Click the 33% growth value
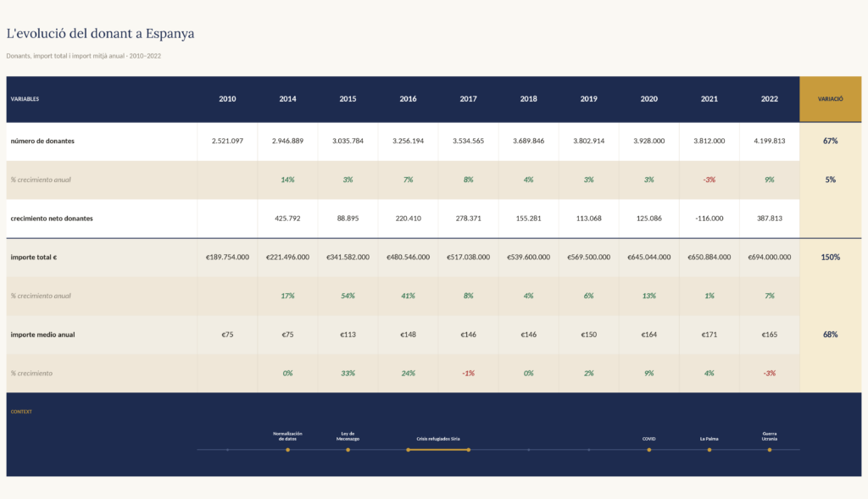Viewport: 868px width, 499px height. [x=348, y=374]
